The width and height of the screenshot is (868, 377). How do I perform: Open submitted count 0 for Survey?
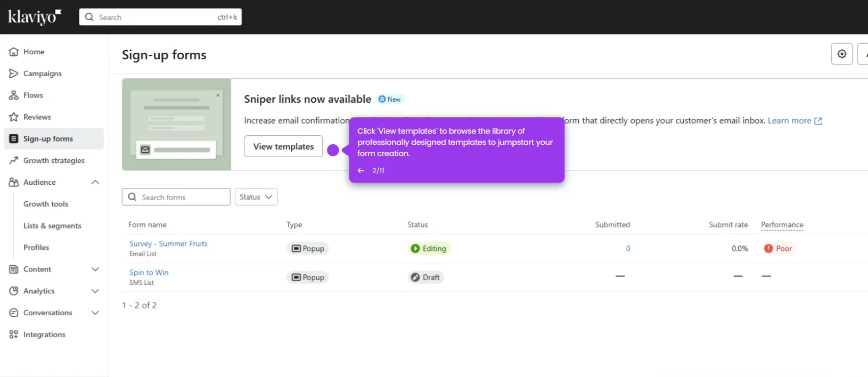(628, 249)
